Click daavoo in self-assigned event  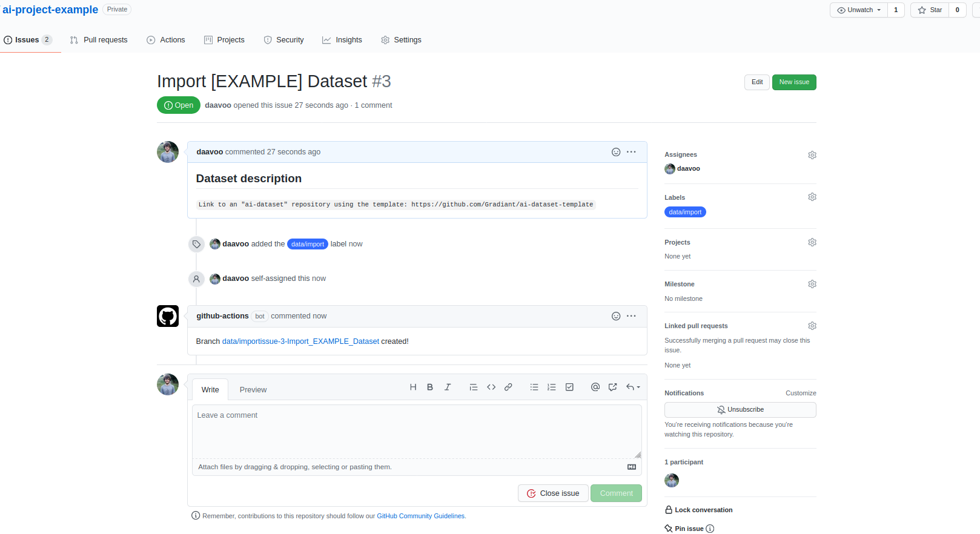(x=236, y=279)
